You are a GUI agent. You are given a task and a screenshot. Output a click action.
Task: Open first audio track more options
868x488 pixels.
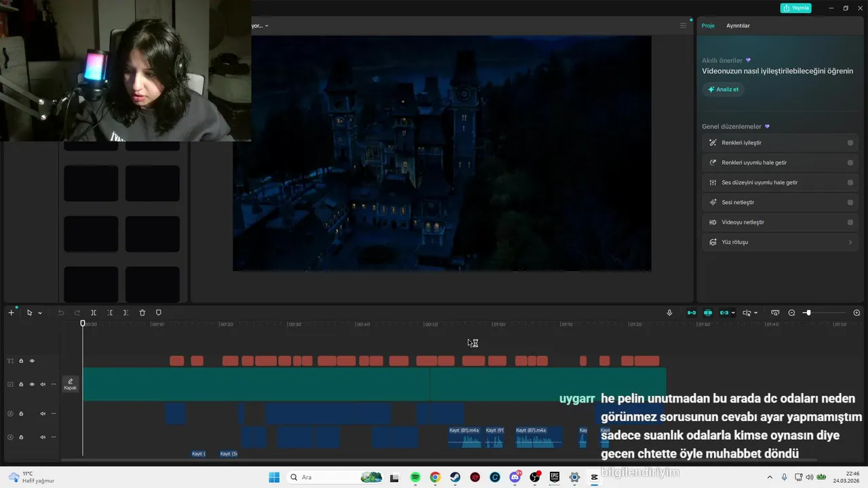(54, 413)
